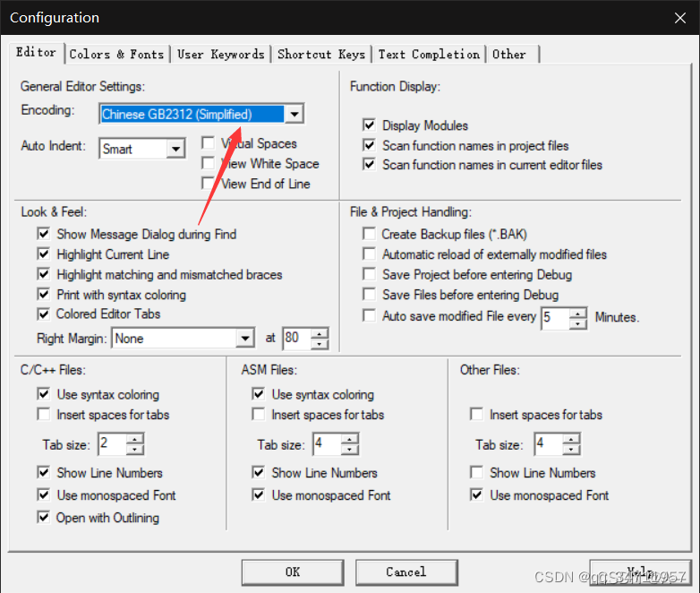Decrease the auto save minutes value

[577, 323]
